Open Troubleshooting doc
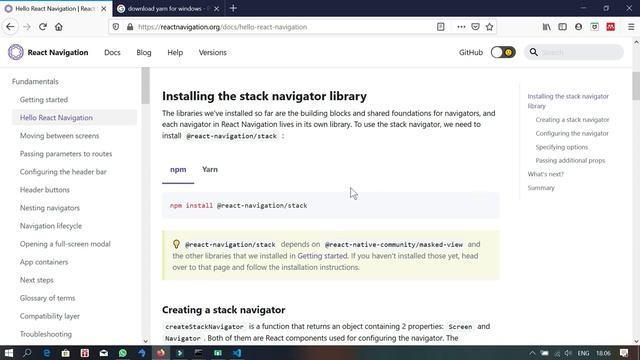This screenshot has height=360, width=640. click(x=46, y=334)
